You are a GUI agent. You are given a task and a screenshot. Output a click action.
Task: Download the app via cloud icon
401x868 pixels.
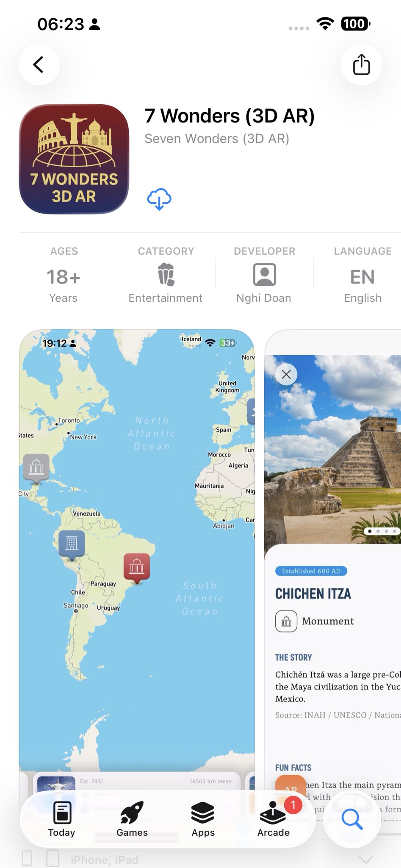point(159,199)
